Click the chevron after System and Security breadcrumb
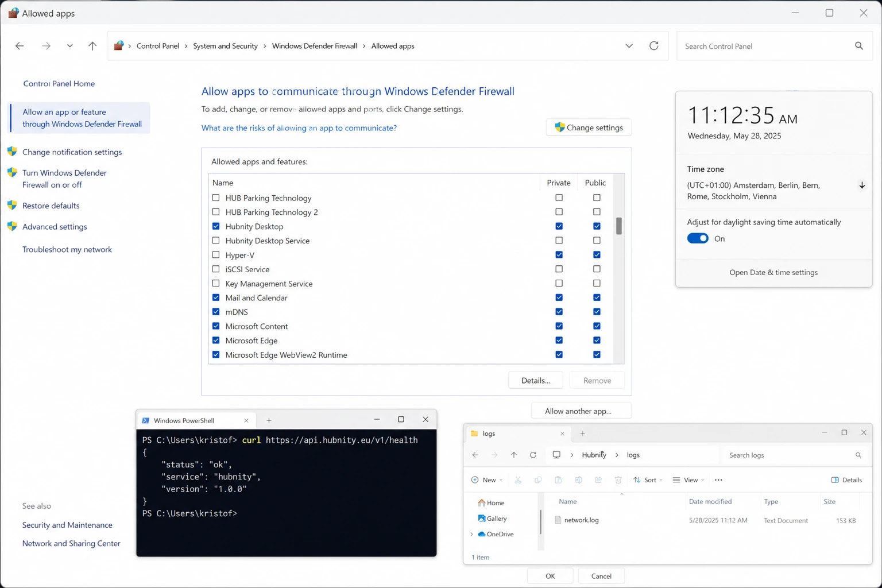 (x=265, y=46)
